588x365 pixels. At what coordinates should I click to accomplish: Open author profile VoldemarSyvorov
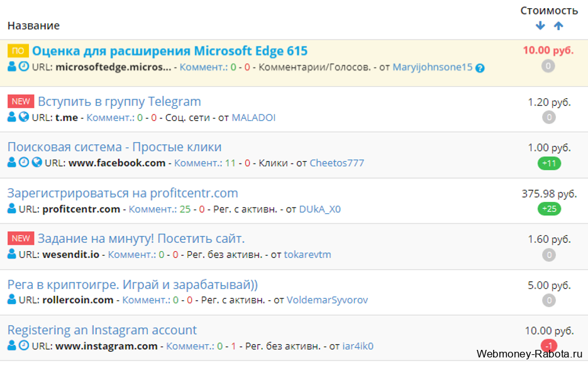pyautogui.click(x=328, y=300)
